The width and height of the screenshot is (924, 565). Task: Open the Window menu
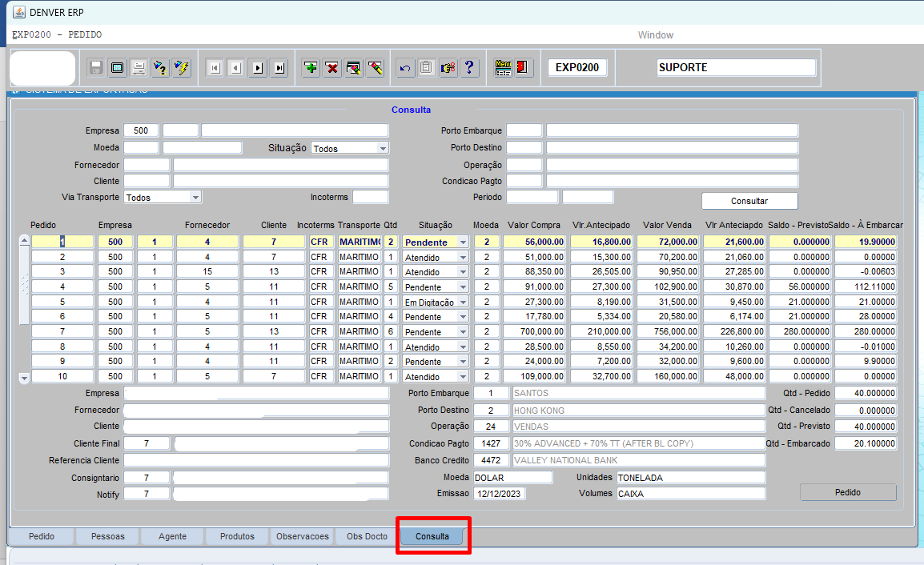click(655, 35)
